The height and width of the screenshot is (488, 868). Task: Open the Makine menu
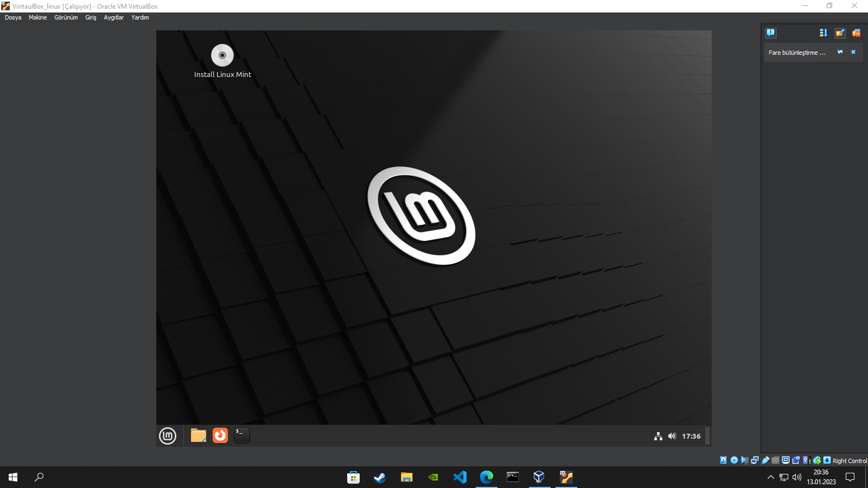pyautogui.click(x=38, y=17)
